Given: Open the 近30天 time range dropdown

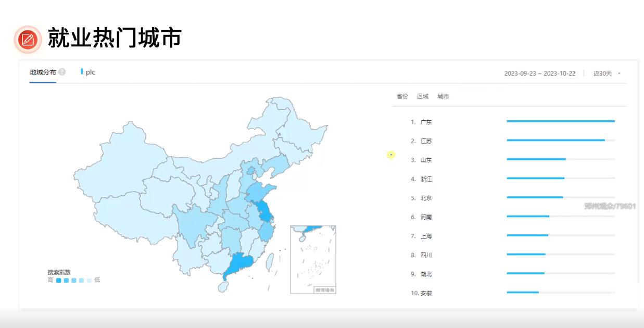Looking at the screenshot, I should (607, 73).
